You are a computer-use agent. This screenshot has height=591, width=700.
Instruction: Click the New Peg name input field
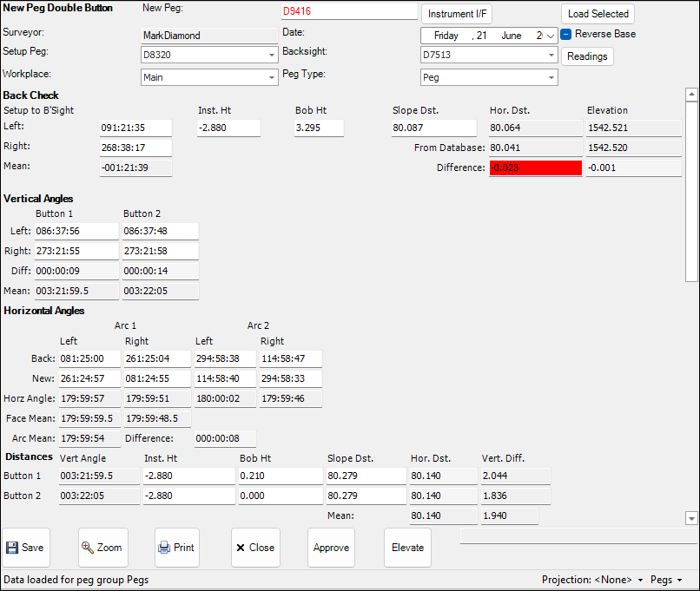tap(348, 12)
